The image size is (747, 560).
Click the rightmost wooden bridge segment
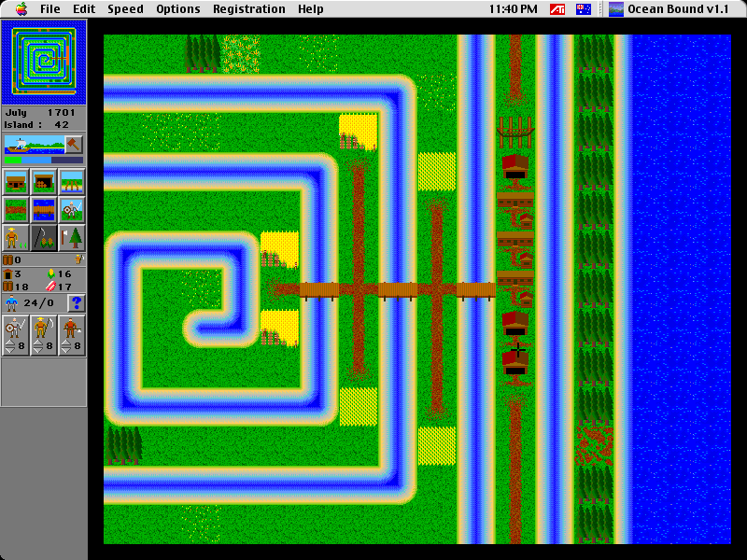(476, 290)
